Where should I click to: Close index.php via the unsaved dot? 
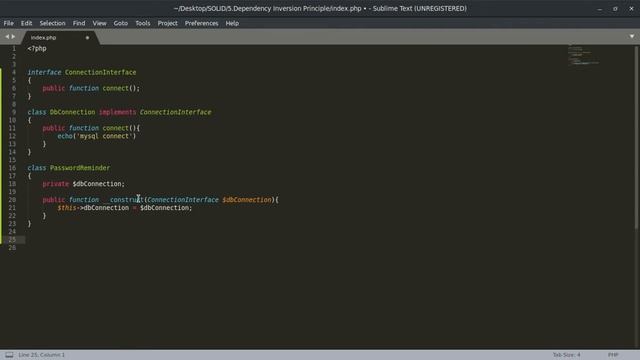[x=87, y=38]
